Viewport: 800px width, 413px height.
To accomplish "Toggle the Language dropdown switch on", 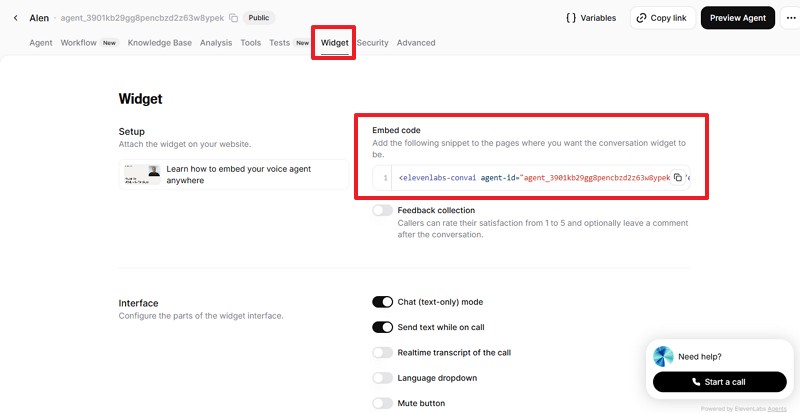I will [x=382, y=378].
